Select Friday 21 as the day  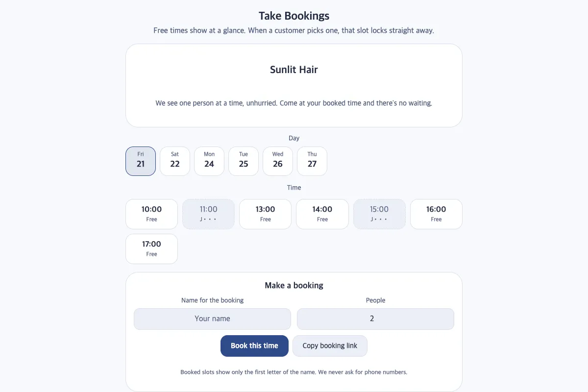pyautogui.click(x=141, y=161)
